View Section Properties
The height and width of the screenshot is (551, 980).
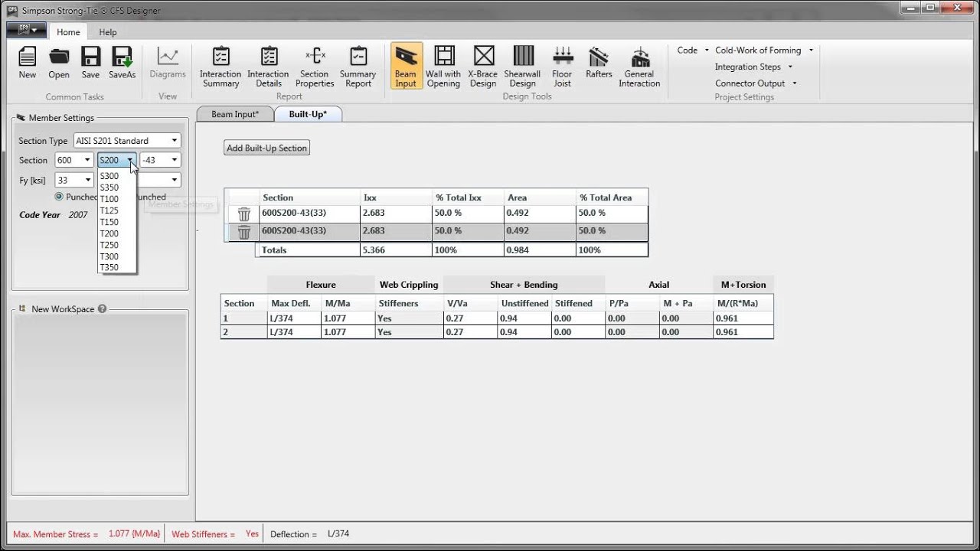pos(315,67)
